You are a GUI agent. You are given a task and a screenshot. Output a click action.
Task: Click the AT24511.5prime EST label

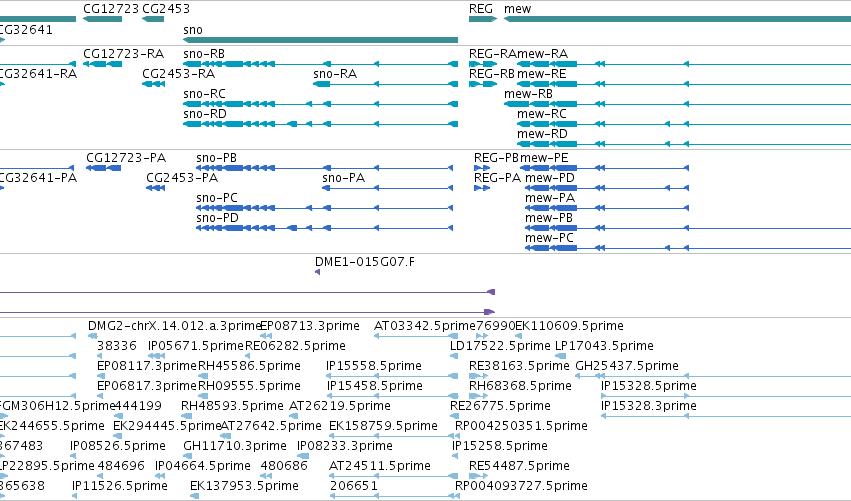(380, 467)
